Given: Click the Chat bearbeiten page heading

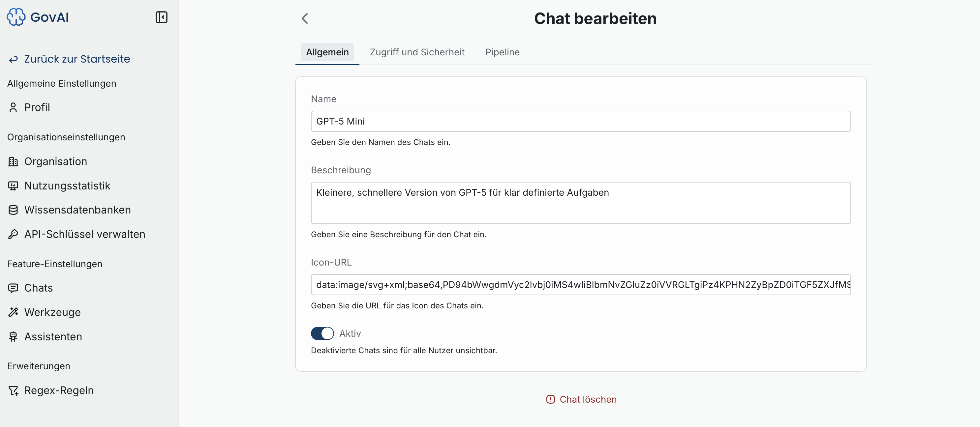Looking at the screenshot, I should coord(596,19).
